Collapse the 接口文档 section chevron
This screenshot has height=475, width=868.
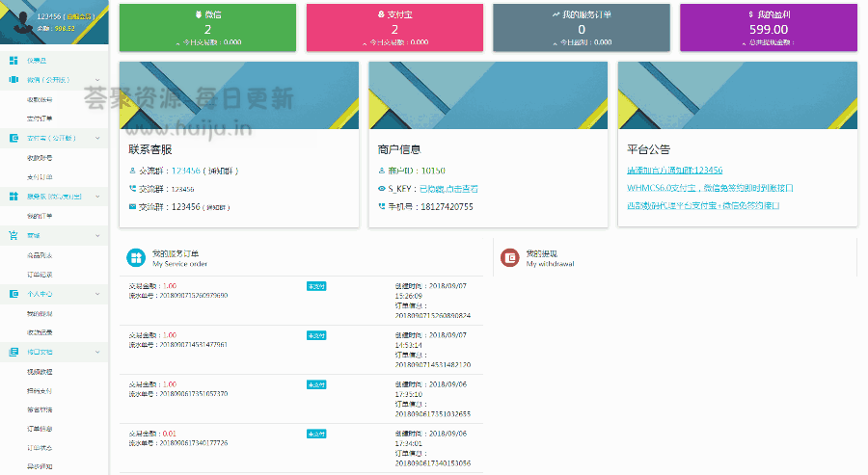point(97,352)
